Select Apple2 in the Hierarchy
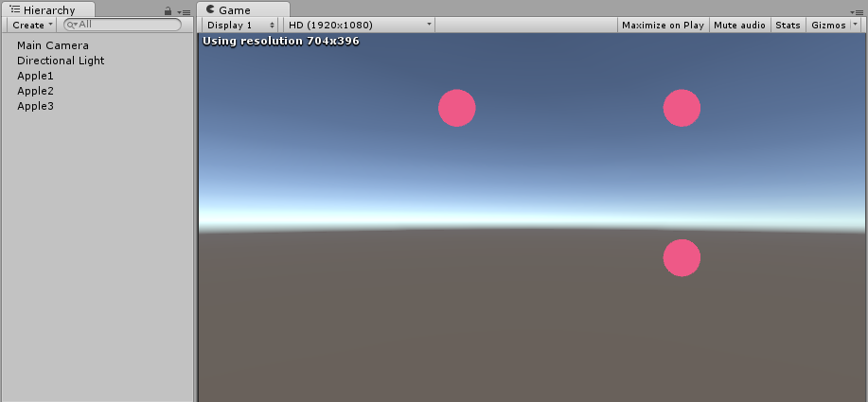This screenshot has width=868, height=402. (35, 91)
